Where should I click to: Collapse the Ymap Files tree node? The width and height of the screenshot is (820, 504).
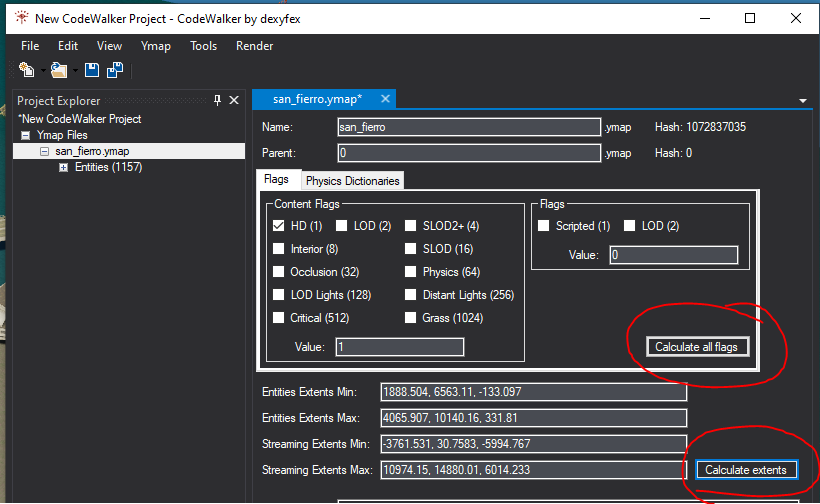[25, 135]
